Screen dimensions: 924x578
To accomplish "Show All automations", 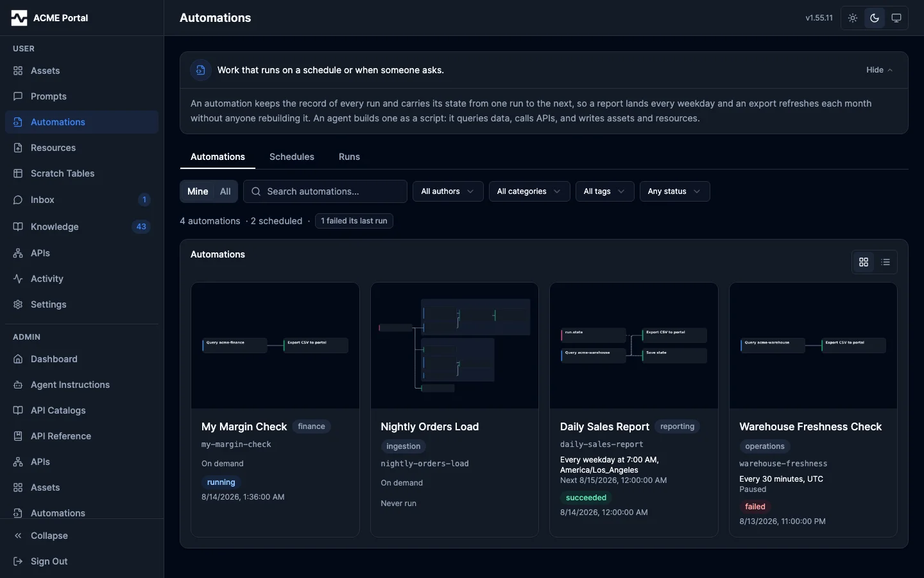I will (x=225, y=191).
